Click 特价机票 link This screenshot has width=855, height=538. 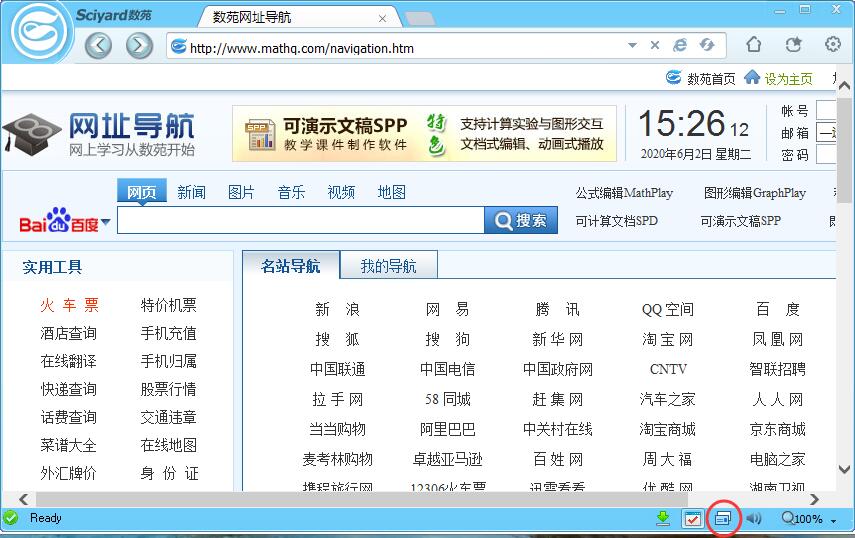[168, 305]
